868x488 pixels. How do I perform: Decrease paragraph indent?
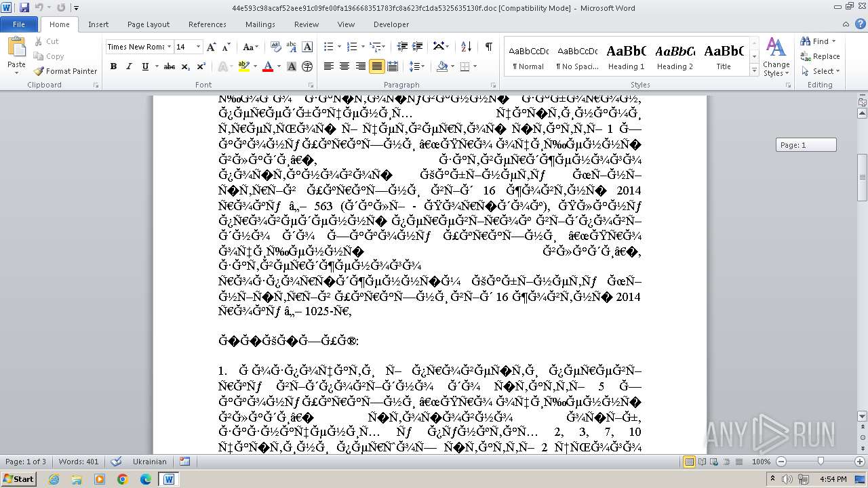pyautogui.click(x=402, y=47)
